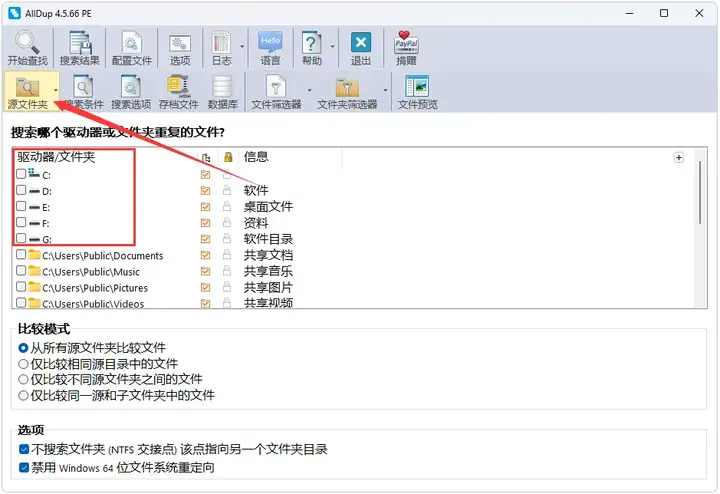Switch to the 存档文件 tab
Viewport: 720px width, 494px height.
coord(179,92)
